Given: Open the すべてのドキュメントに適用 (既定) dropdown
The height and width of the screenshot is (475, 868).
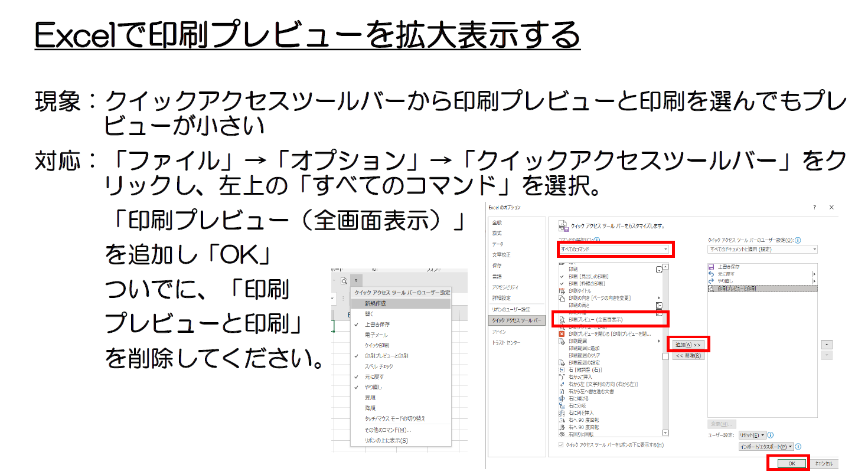Looking at the screenshot, I should pyautogui.click(x=762, y=249).
